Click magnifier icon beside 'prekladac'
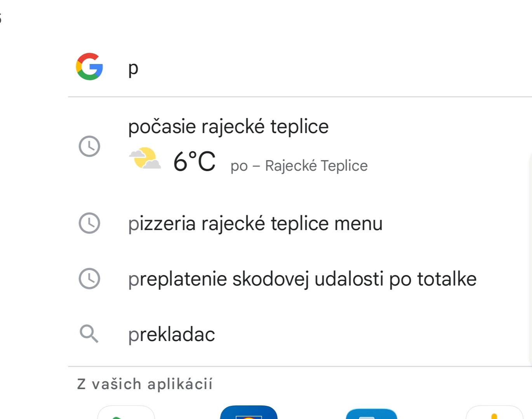Image resolution: width=532 pixels, height=419 pixels. coord(89,334)
